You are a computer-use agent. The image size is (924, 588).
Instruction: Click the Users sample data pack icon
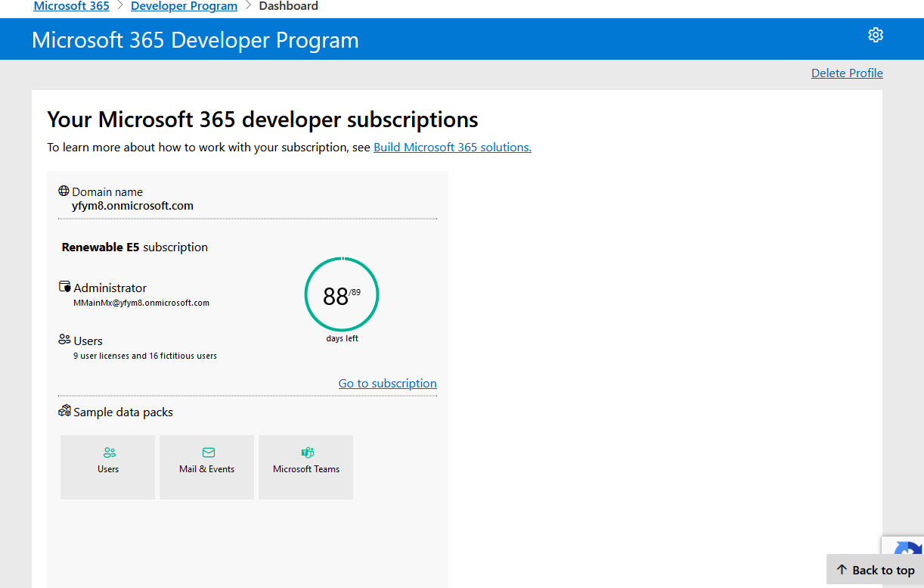(107, 453)
